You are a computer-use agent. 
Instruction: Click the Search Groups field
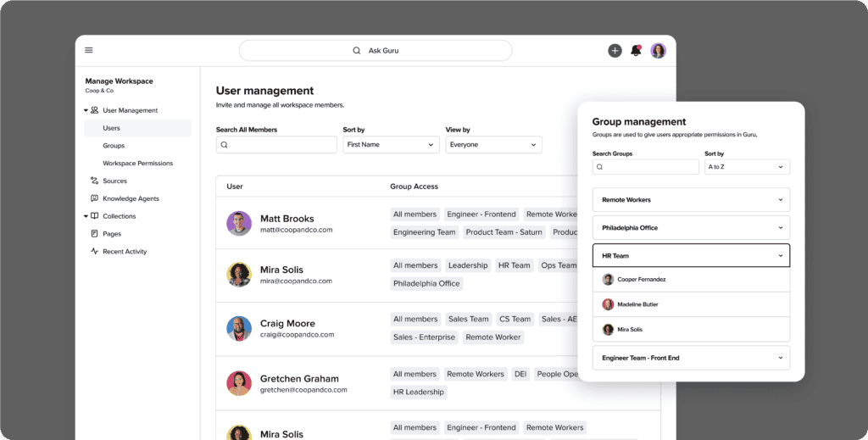click(646, 167)
